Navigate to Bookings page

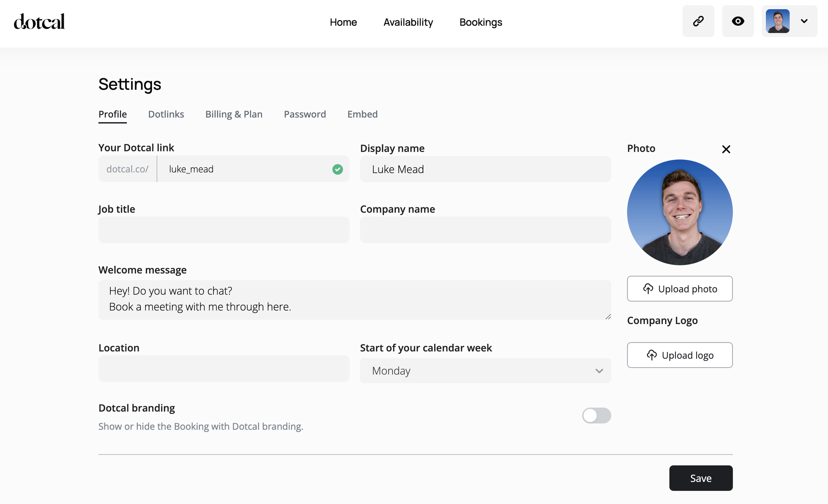pyautogui.click(x=481, y=22)
